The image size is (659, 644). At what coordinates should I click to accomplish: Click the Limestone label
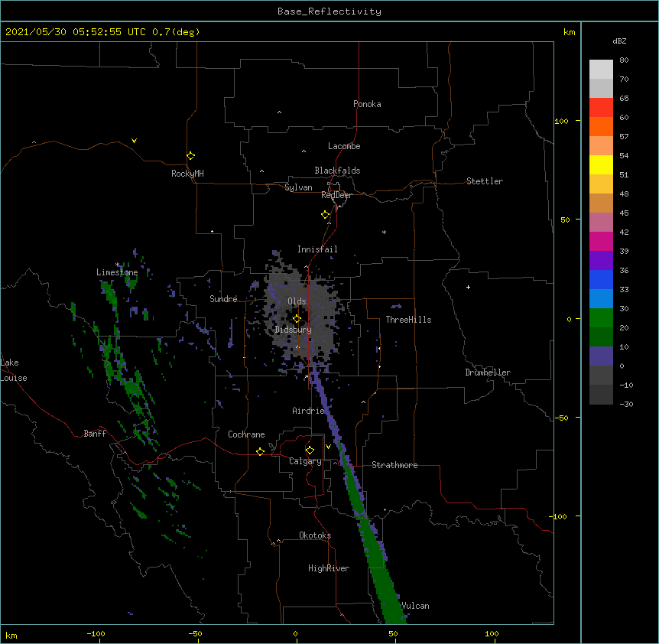tap(117, 272)
